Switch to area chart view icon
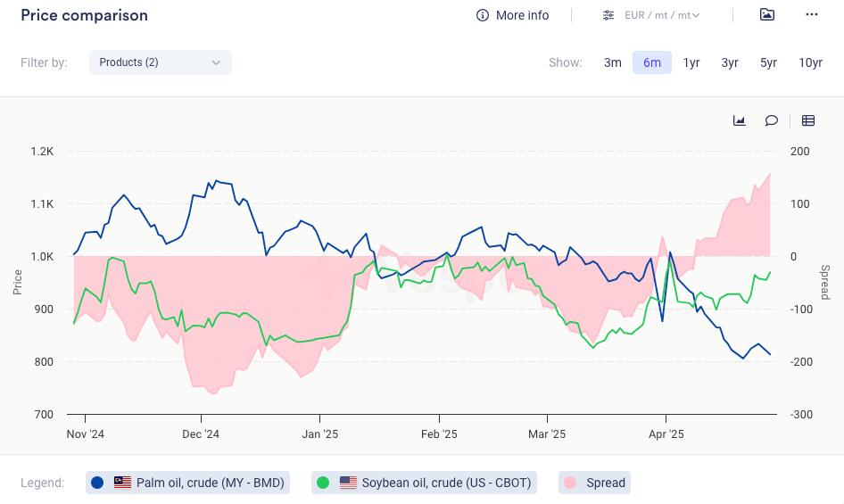 [x=740, y=120]
